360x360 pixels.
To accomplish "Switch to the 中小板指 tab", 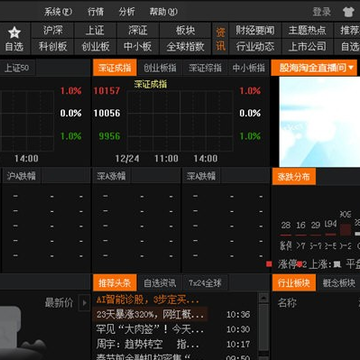I will pos(249,68).
